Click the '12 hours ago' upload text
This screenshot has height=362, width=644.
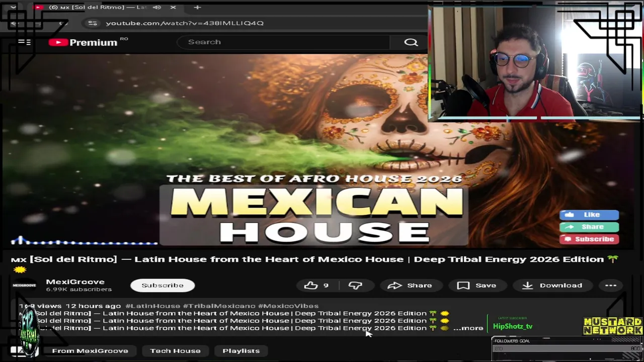pos(93,306)
